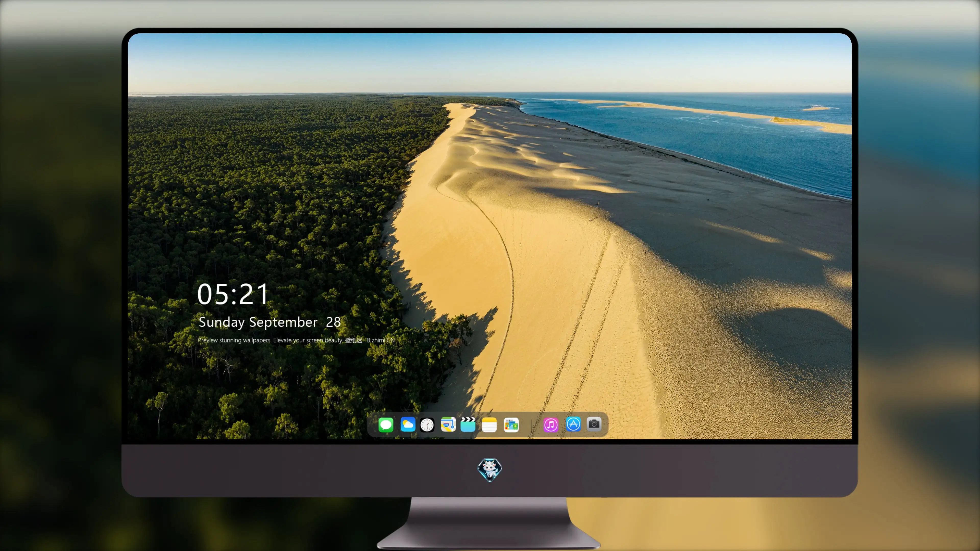Click the dragon mascot logo on the monitor chin
This screenshot has width=980, height=551.
click(490, 470)
